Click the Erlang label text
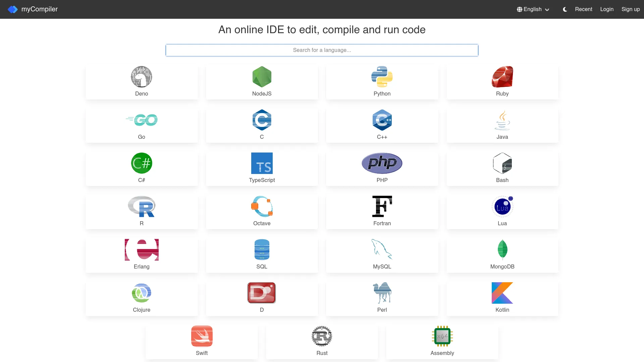Screen dimensions: 644x362 [142, 267]
